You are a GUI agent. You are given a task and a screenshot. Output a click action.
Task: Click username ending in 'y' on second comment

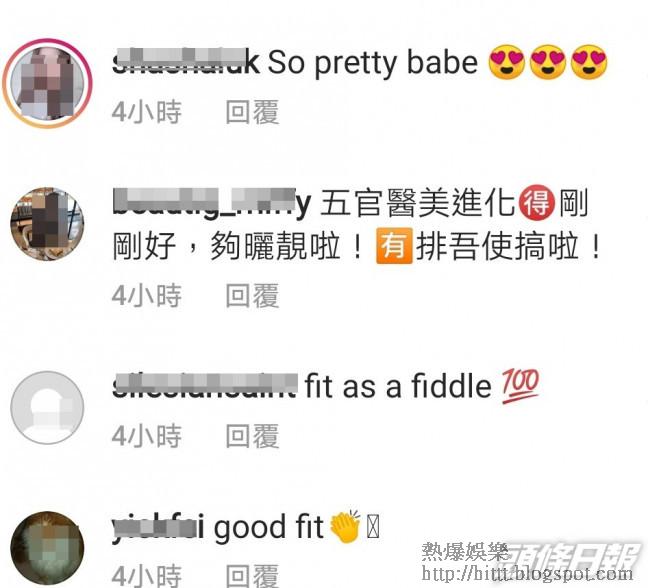click(x=212, y=203)
